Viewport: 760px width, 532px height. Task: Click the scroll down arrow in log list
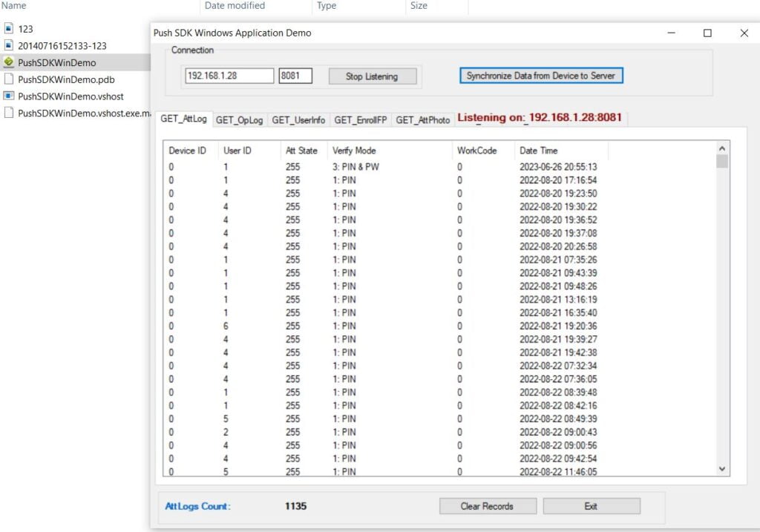tap(722, 469)
